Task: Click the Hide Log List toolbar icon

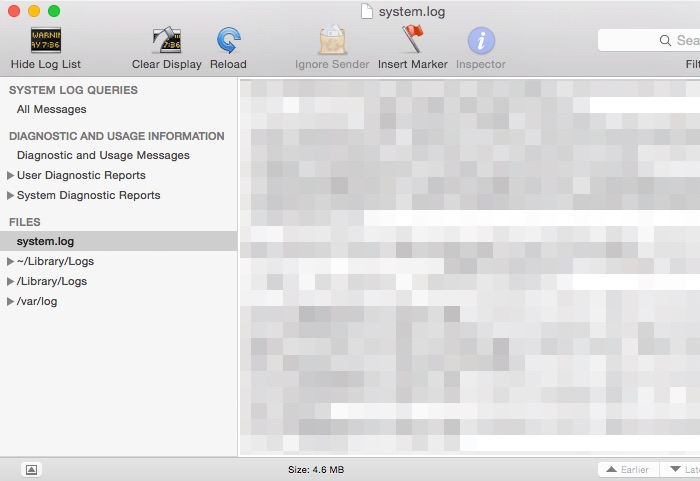Action: pos(45,41)
